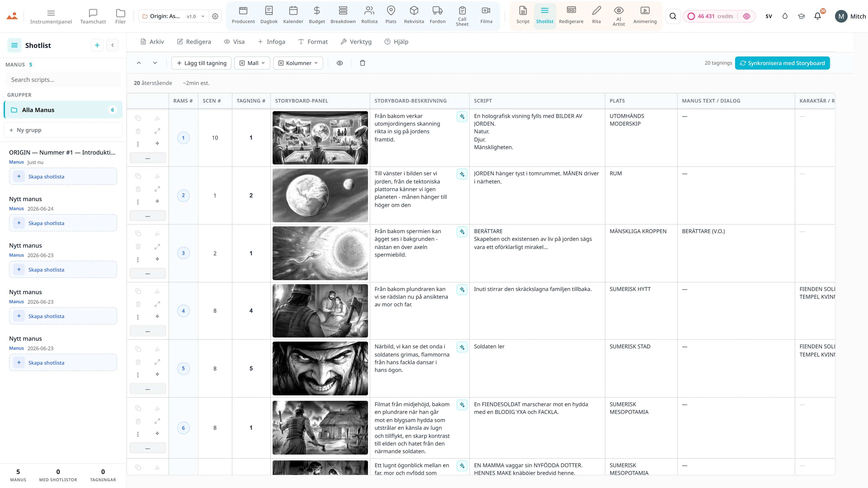Image resolution: width=868 pixels, height=488 pixels.
Task: Open the Mall template dropdown
Action: point(252,63)
